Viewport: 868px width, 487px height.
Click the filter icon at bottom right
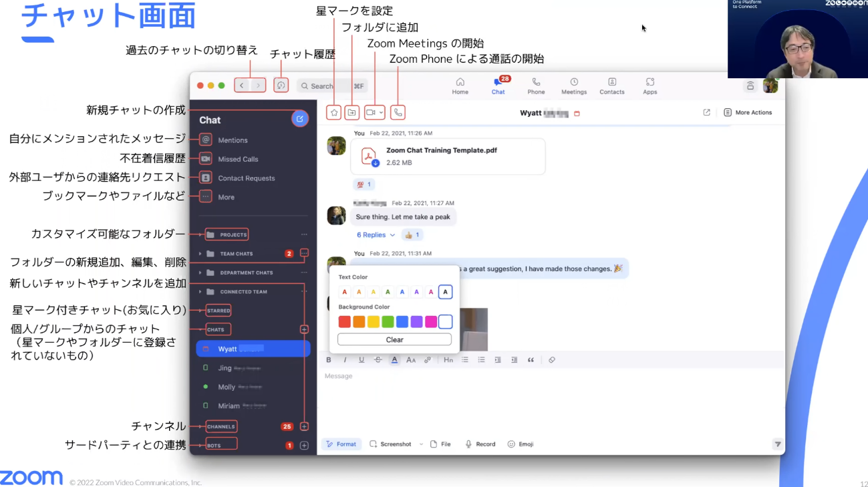(x=778, y=444)
